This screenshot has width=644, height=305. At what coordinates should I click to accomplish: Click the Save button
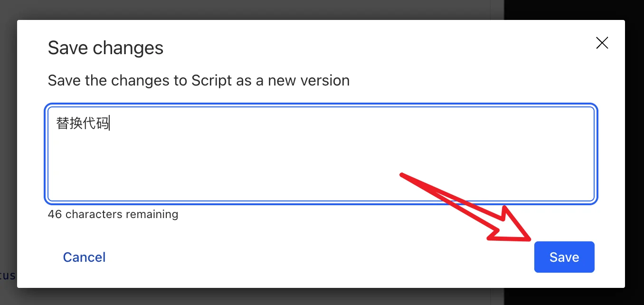pos(564,257)
